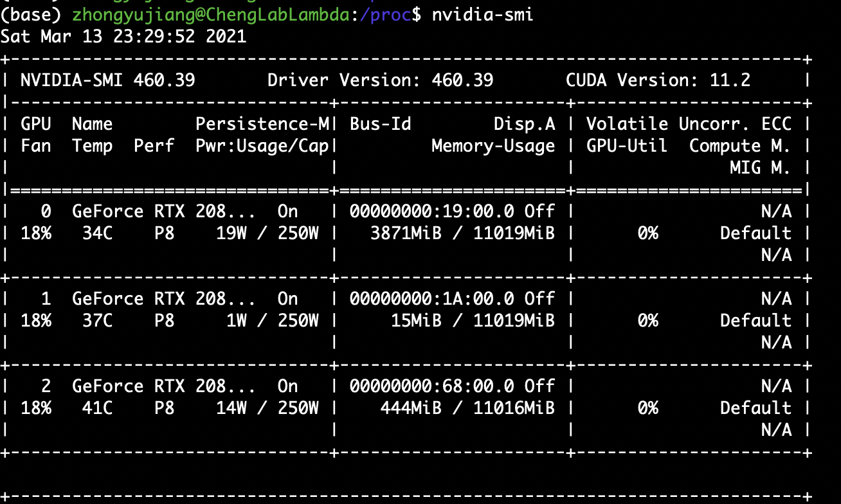Click "GeForce RTX 208..." name for GPU 1

tap(165, 299)
